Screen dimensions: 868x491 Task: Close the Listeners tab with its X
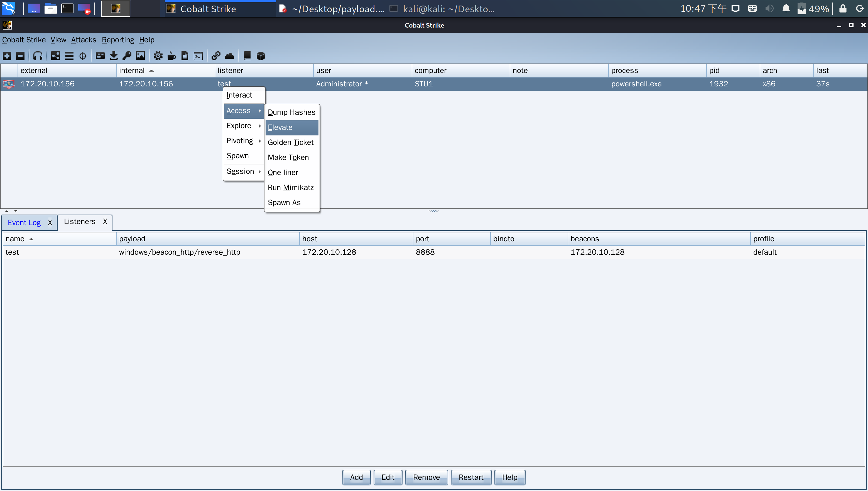pyautogui.click(x=105, y=222)
